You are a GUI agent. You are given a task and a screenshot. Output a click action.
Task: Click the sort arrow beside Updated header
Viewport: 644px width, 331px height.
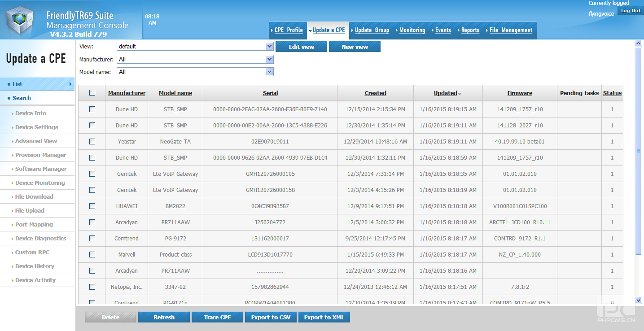tap(460, 94)
